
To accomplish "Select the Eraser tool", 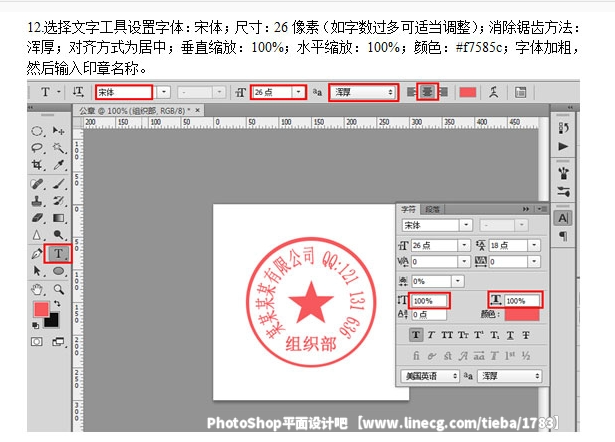I will coord(37,218).
